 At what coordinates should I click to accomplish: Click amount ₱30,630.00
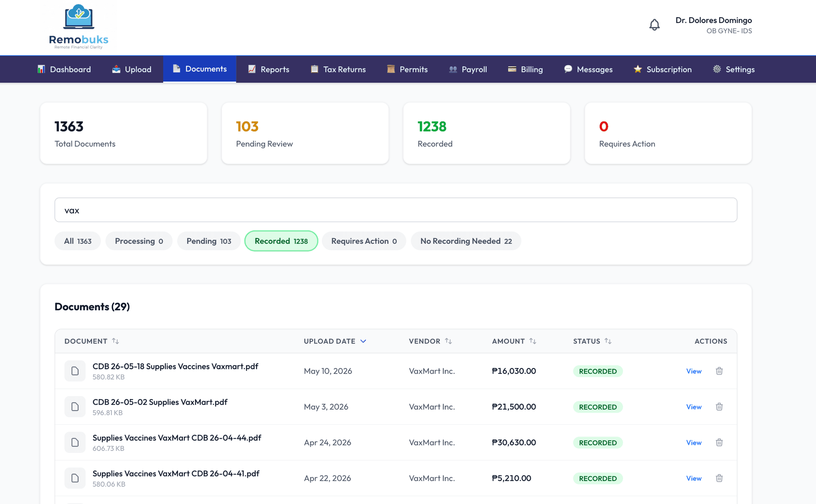[514, 442]
